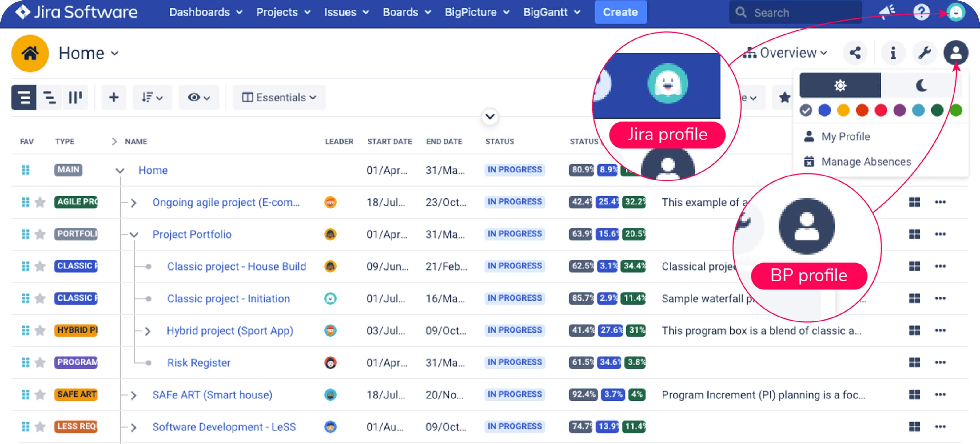Open the Home box dropdown
Viewport: 980px width, 444px height.
[x=89, y=53]
